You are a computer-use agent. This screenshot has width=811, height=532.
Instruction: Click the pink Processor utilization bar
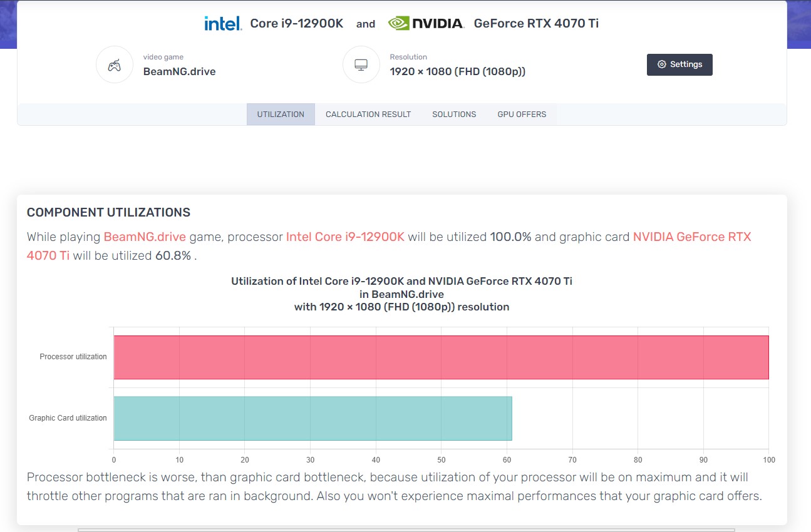click(441, 357)
